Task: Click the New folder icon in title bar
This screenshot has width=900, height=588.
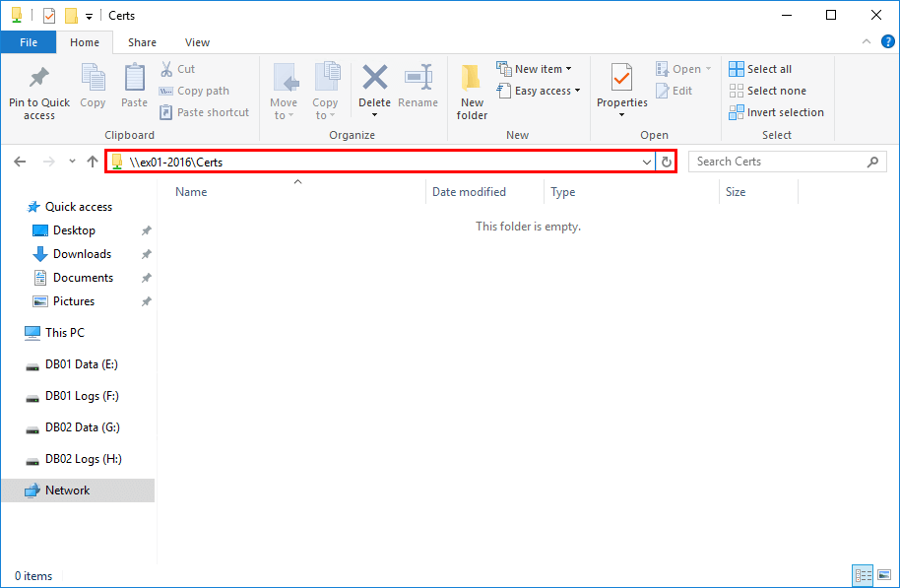Action: [x=71, y=16]
